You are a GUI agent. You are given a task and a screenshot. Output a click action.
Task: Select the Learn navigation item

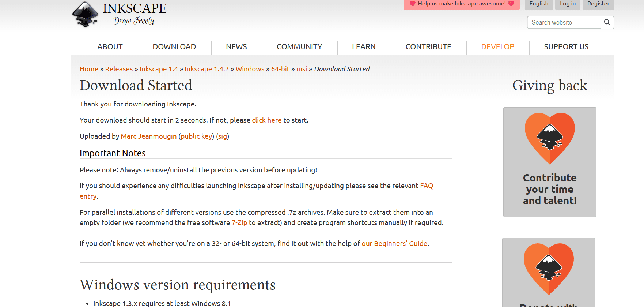pyautogui.click(x=363, y=47)
